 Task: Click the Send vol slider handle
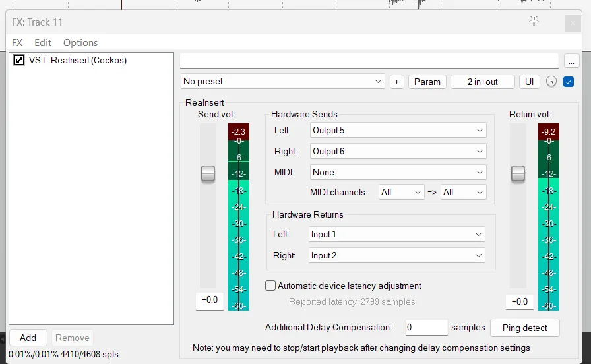208,174
